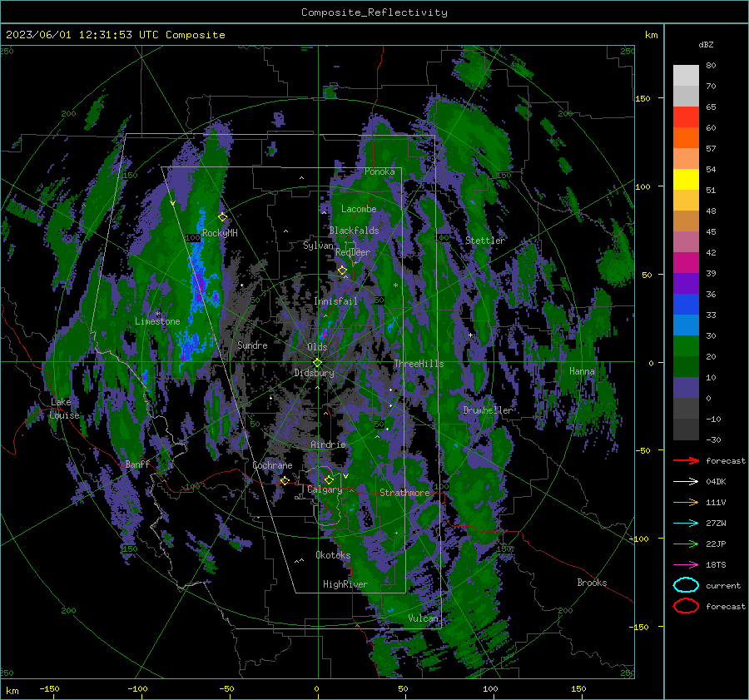Image resolution: width=749 pixels, height=700 pixels.
Task: Click the Drumheller city label
Action: pyautogui.click(x=488, y=410)
